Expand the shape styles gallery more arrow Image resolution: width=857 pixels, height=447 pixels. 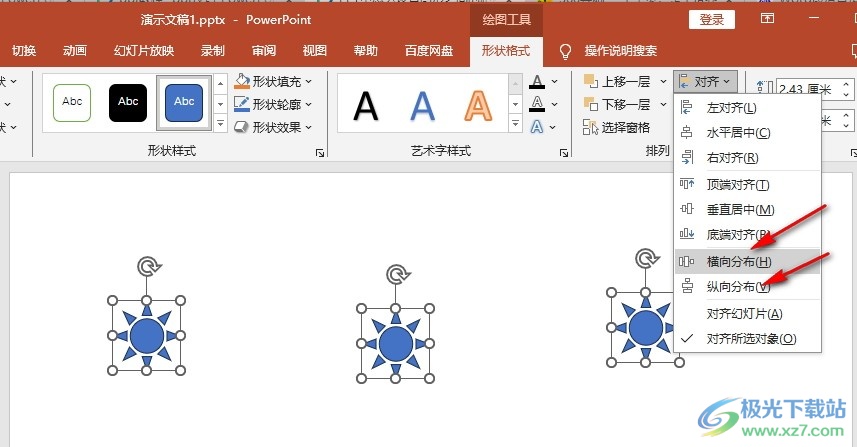220,123
